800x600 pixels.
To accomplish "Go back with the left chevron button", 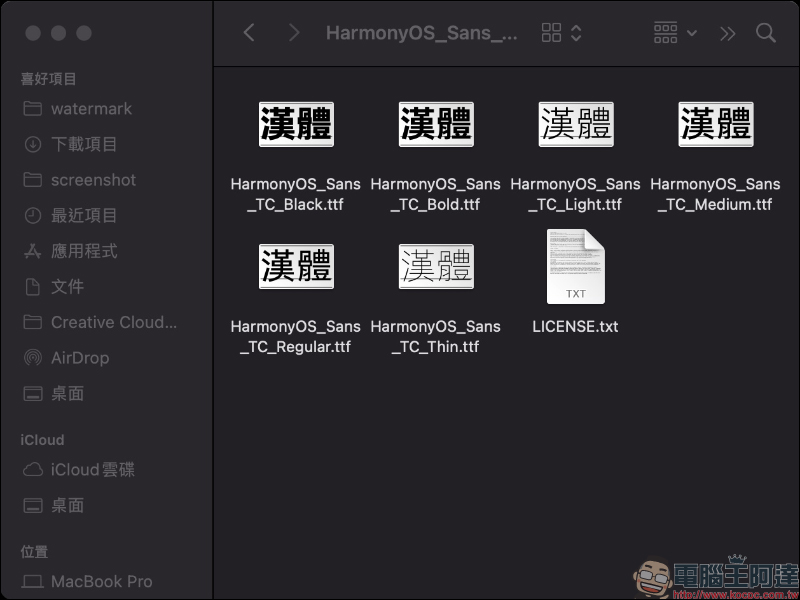I will (x=249, y=33).
